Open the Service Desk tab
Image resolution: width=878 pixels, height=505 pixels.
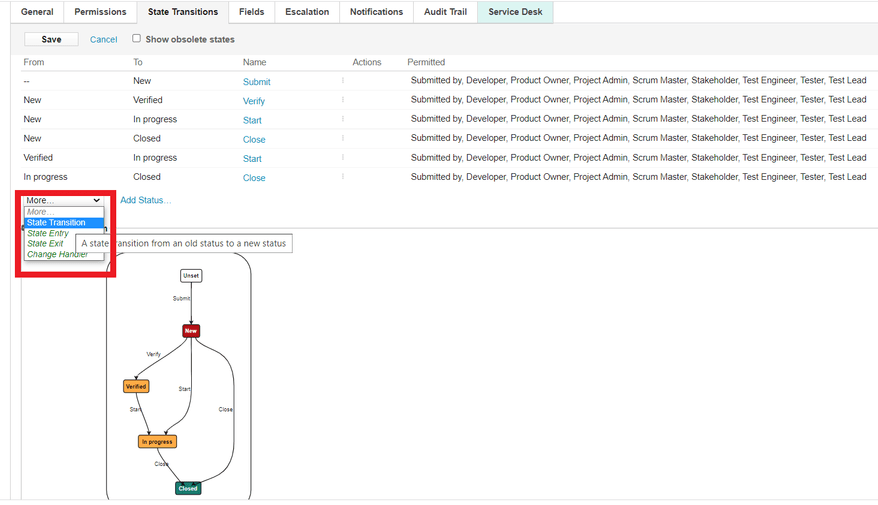(515, 12)
